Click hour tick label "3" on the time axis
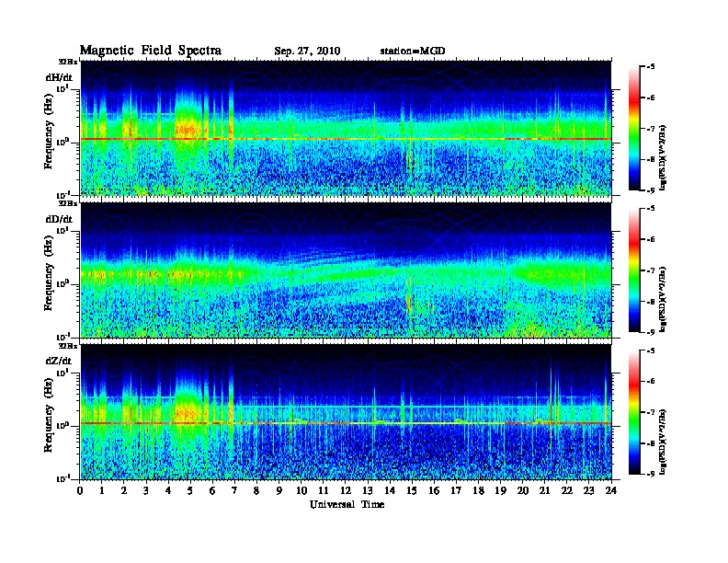The width and height of the screenshot is (728, 563). click(x=146, y=491)
